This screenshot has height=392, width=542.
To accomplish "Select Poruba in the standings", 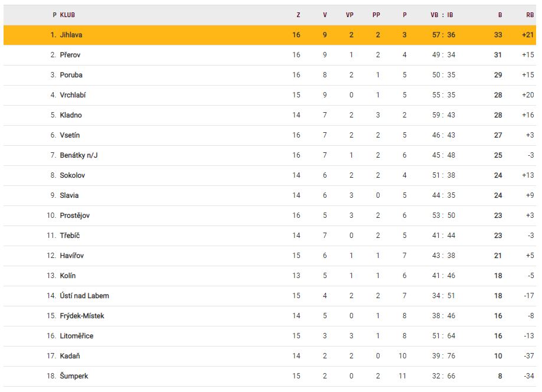I will [x=71, y=75].
